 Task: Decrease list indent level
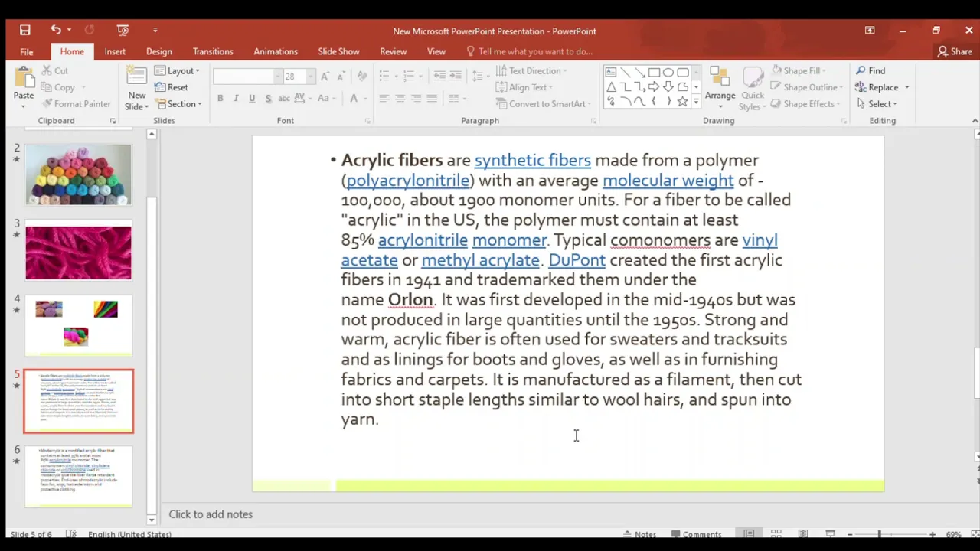[x=439, y=76]
